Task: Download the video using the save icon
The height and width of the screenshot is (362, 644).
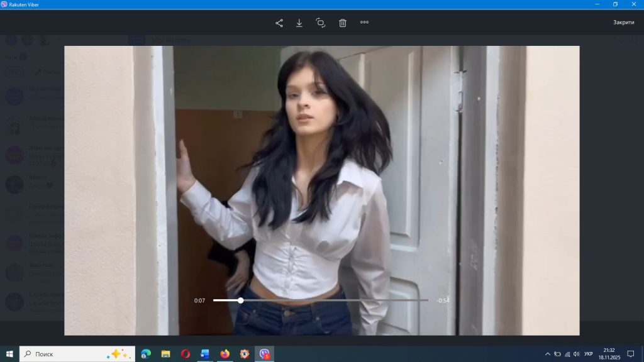Action: pyautogui.click(x=299, y=23)
